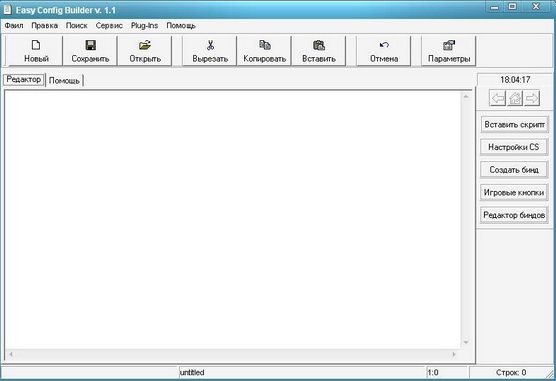Click the Редактор биндов button
The width and height of the screenshot is (556, 381).
(x=514, y=215)
